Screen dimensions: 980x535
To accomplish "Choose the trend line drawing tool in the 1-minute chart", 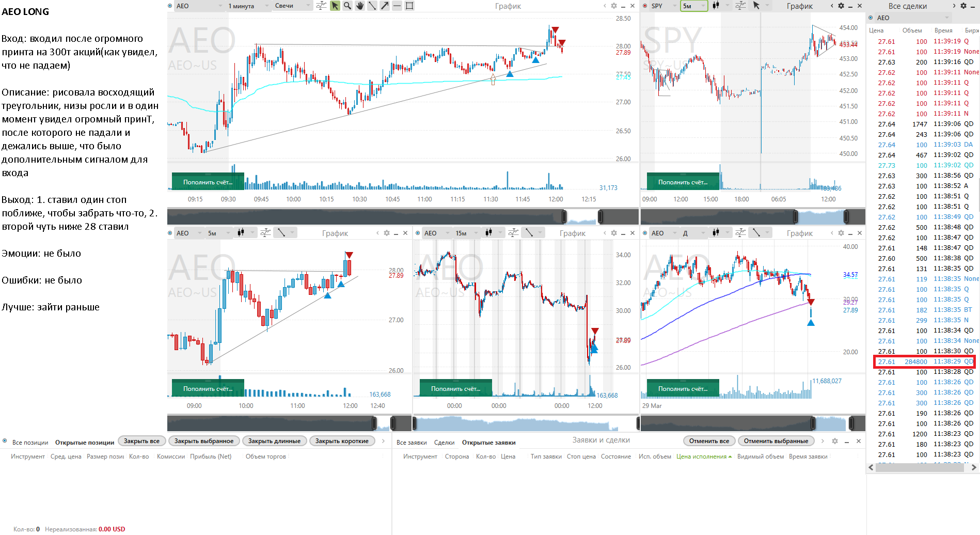I will pos(372,6).
